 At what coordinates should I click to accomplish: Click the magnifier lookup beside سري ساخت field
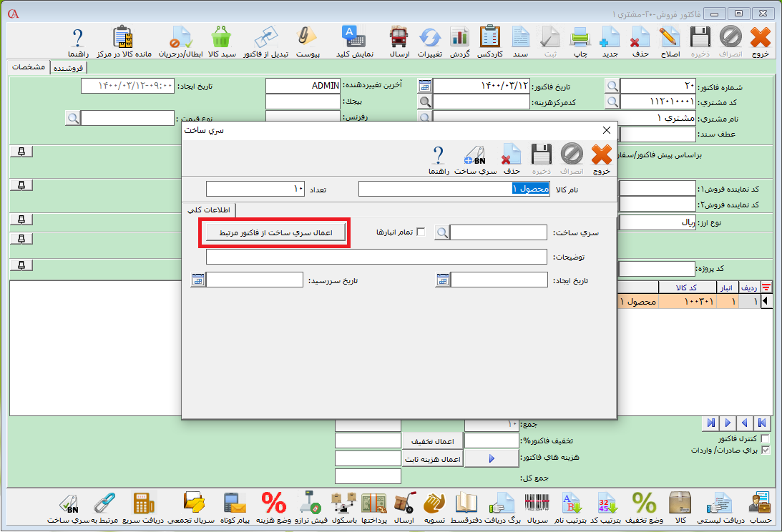coord(442,232)
